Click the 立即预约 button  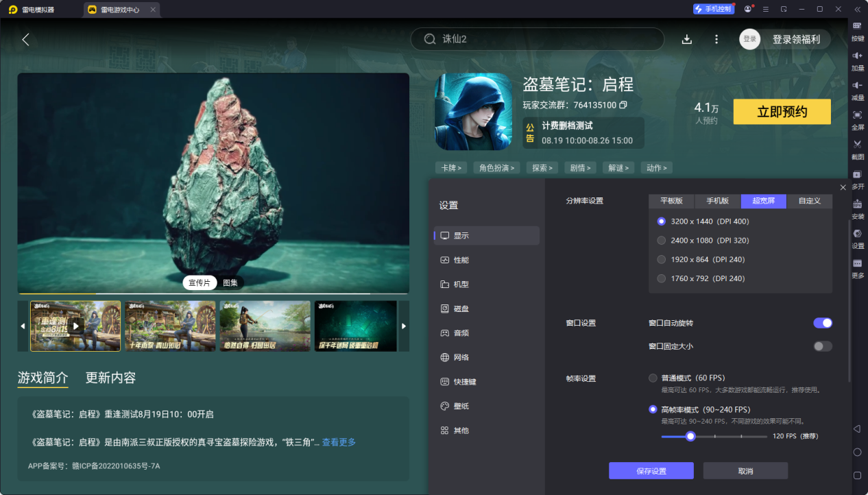tap(782, 112)
